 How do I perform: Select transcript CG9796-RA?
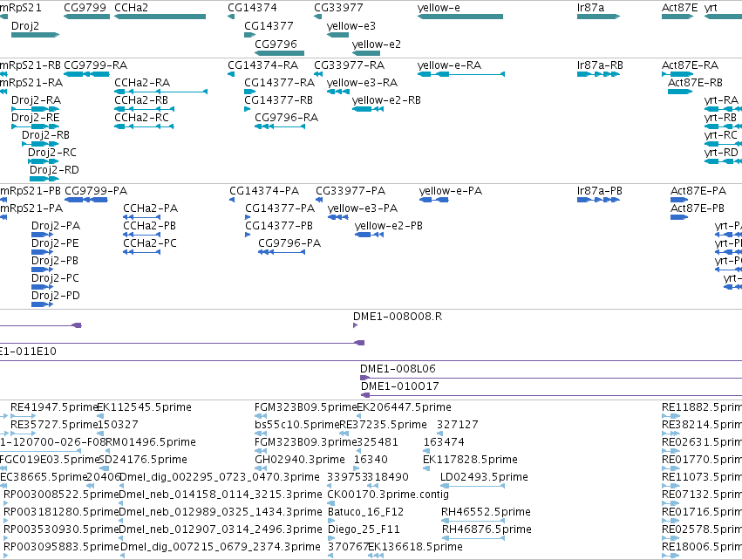click(286, 118)
